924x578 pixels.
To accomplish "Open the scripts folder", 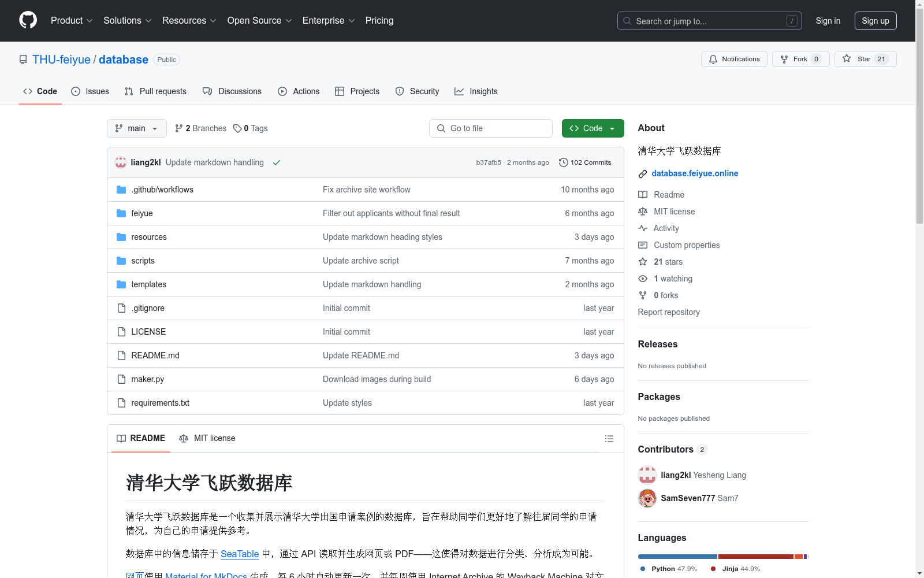I will pyautogui.click(x=143, y=261).
